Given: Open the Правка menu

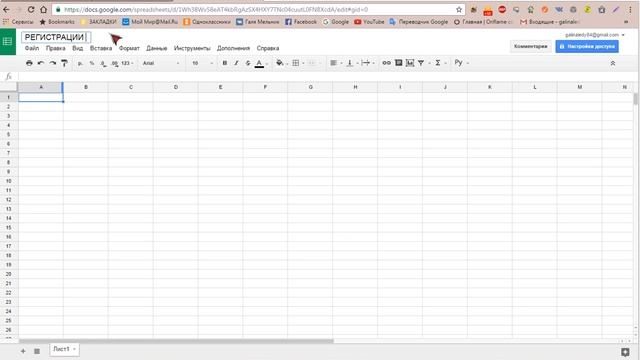Looking at the screenshot, I should [x=56, y=48].
